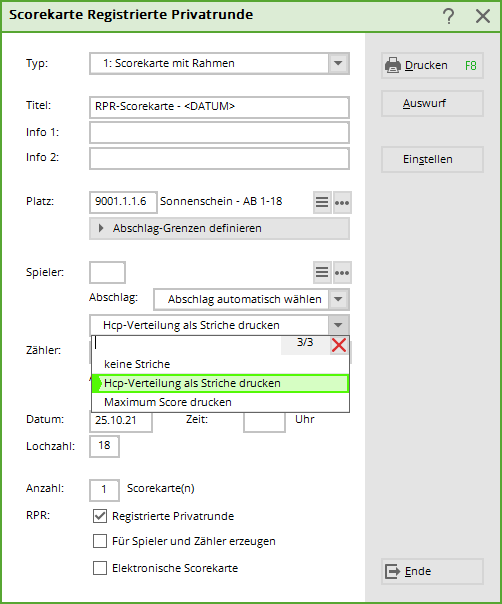Click the Ende exit icon

[393, 571]
